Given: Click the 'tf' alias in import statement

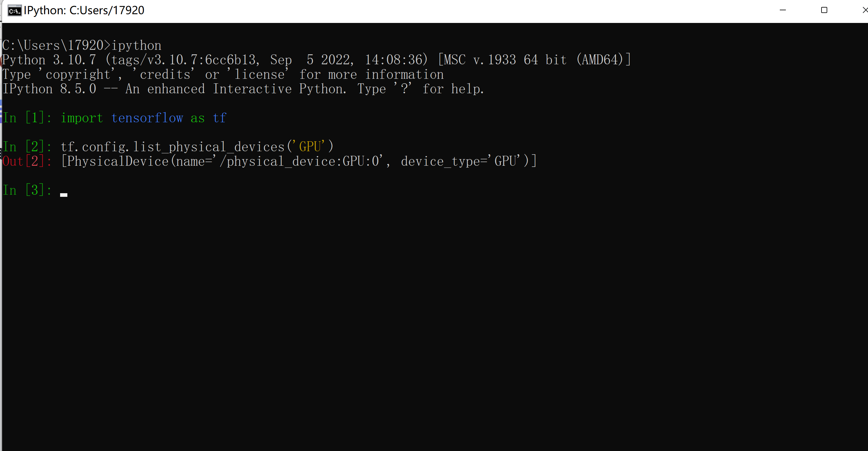Looking at the screenshot, I should pyautogui.click(x=219, y=118).
